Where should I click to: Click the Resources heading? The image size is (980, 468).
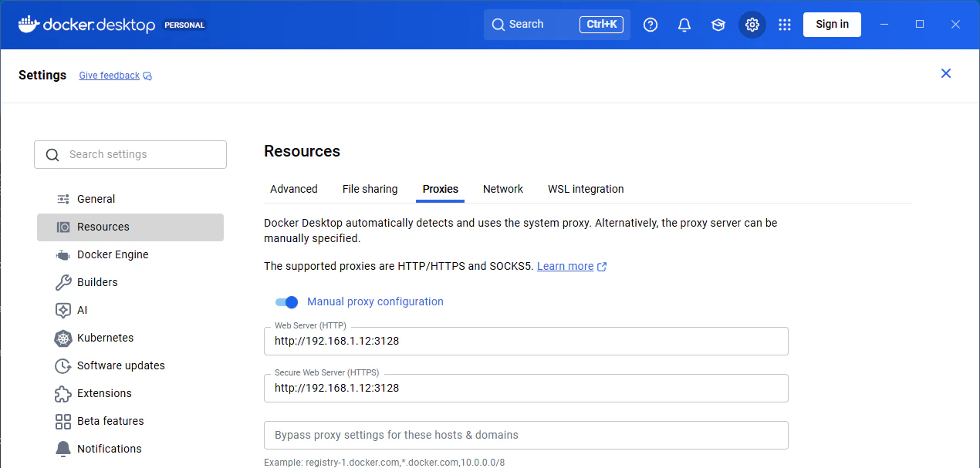coord(302,151)
